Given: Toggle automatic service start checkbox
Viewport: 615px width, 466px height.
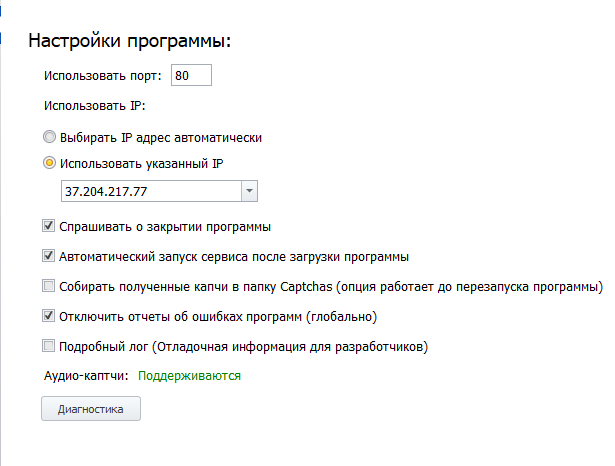Looking at the screenshot, I should (x=48, y=256).
